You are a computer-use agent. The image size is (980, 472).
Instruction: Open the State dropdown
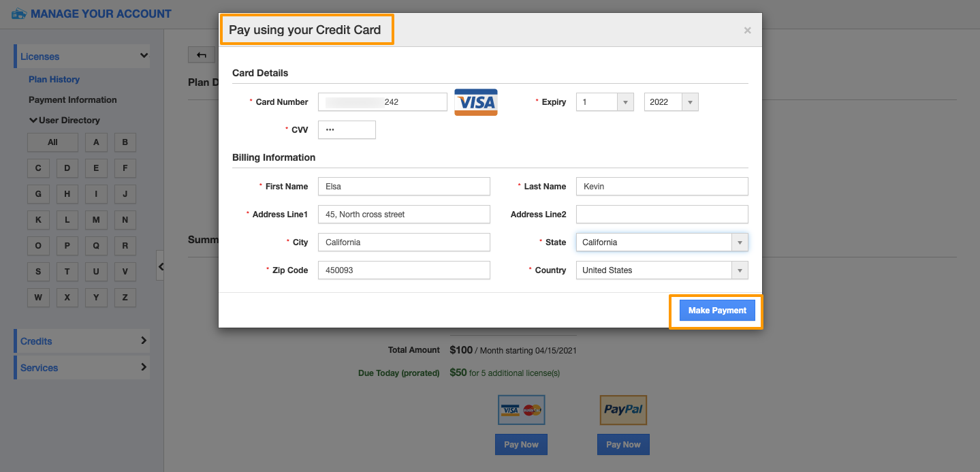coord(740,242)
